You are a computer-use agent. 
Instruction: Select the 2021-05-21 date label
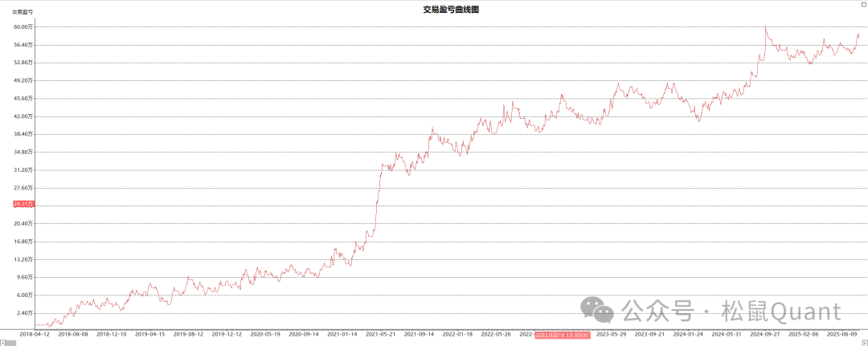pyautogui.click(x=381, y=334)
